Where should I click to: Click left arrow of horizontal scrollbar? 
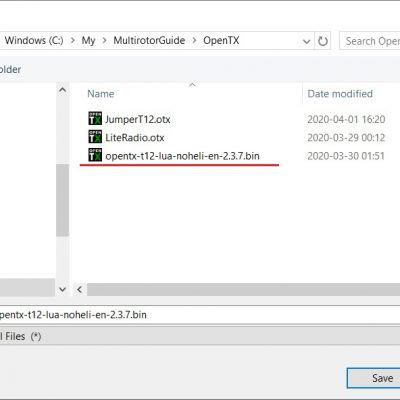click(x=79, y=289)
